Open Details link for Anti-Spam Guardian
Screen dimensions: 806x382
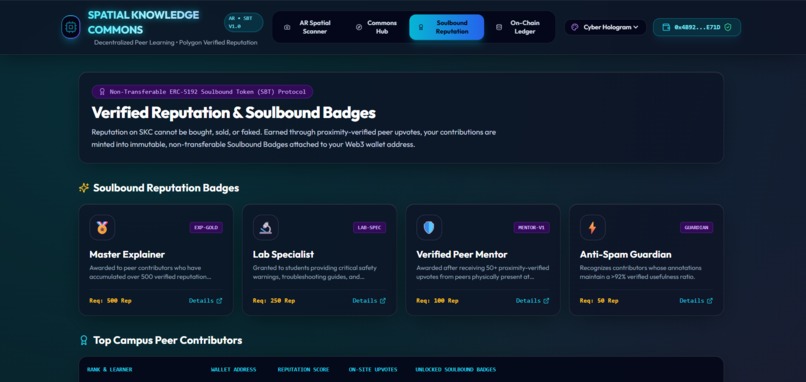[x=696, y=301]
